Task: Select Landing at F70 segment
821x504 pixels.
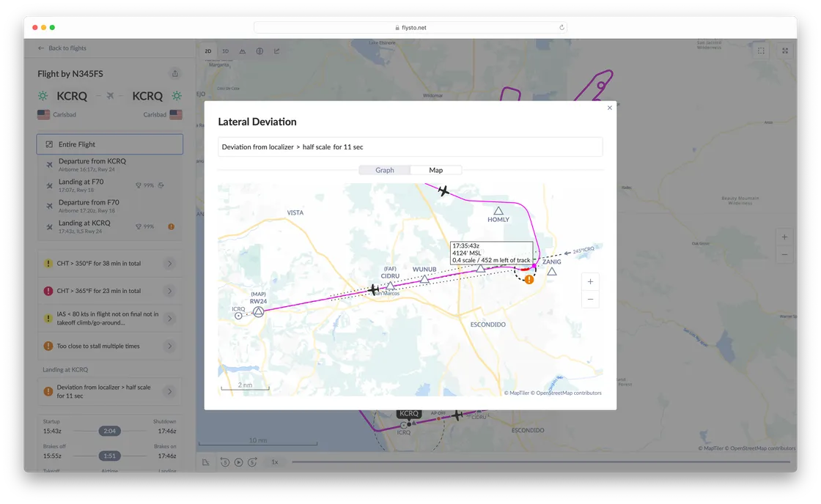Action: point(110,185)
